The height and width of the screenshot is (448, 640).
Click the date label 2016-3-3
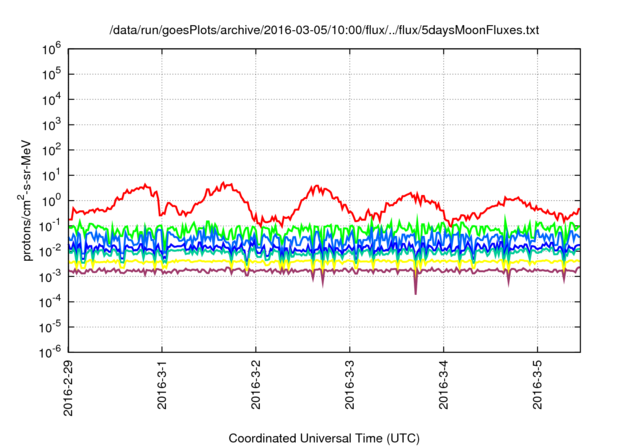pyautogui.click(x=350, y=384)
